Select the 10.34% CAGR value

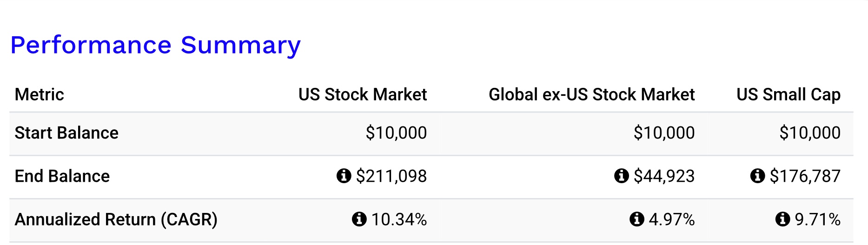pos(399,219)
